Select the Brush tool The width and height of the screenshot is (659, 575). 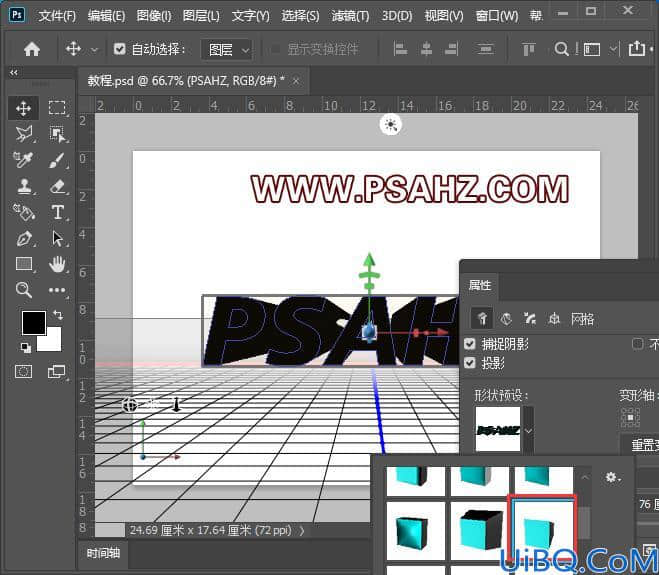coord(57,160)
